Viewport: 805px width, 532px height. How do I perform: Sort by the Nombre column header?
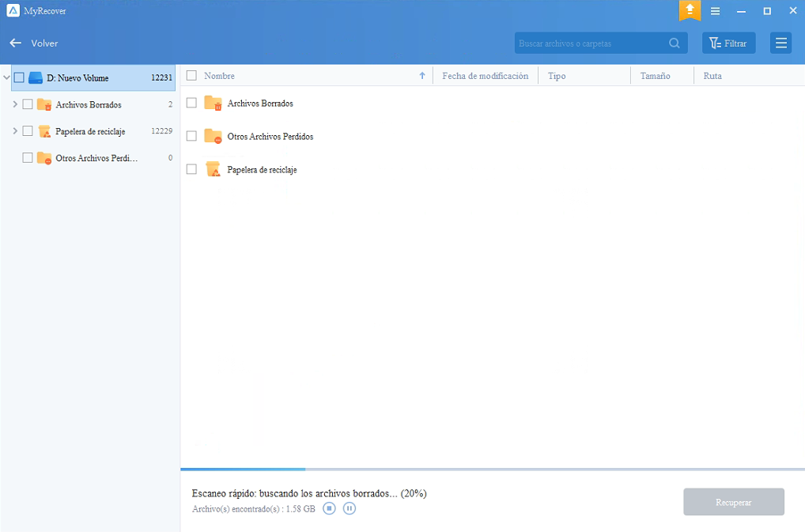[219, 76]
